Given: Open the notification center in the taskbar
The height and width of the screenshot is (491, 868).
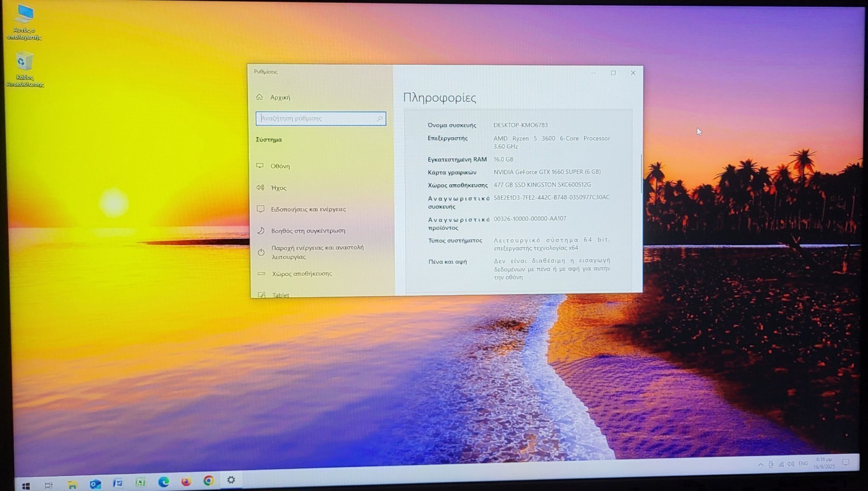Looking at the screenshot, I should click(845, 462).
